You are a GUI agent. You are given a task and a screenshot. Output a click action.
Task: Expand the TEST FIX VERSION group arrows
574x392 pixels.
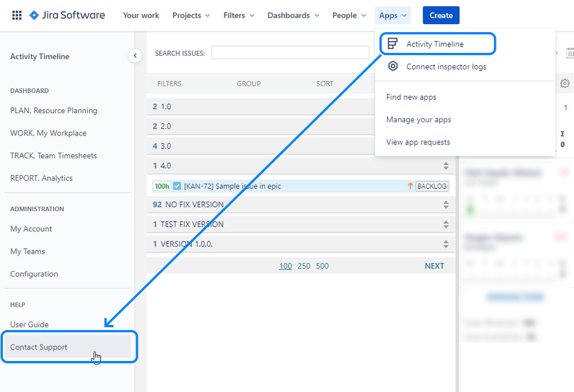pyautogui.click(x=446, y=224)
